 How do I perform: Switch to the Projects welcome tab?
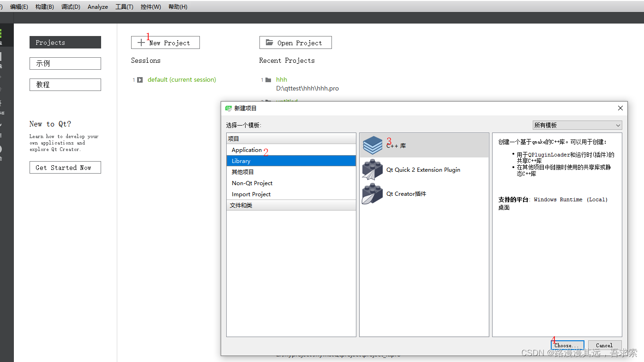[x=65, y=42]
